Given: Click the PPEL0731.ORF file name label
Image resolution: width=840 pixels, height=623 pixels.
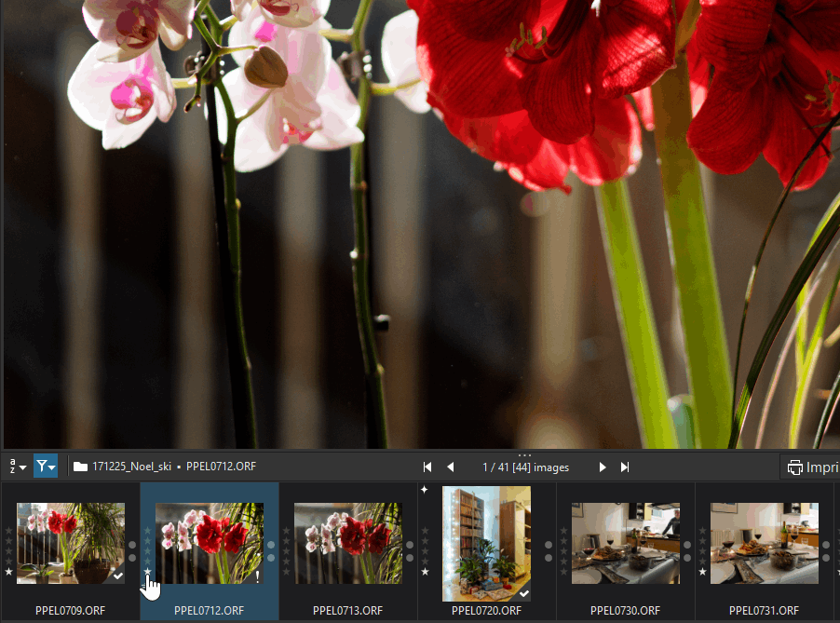Looking at the screenshot, I should point(764,611).
